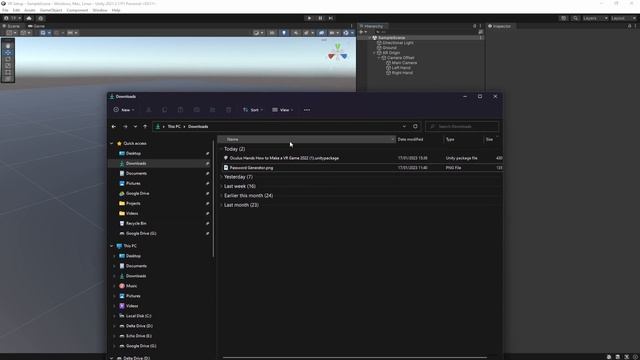This screenshot has width=640, height=360.
Task: Toggle scene audio button in Scene toolbar
Action: (296, 33)
